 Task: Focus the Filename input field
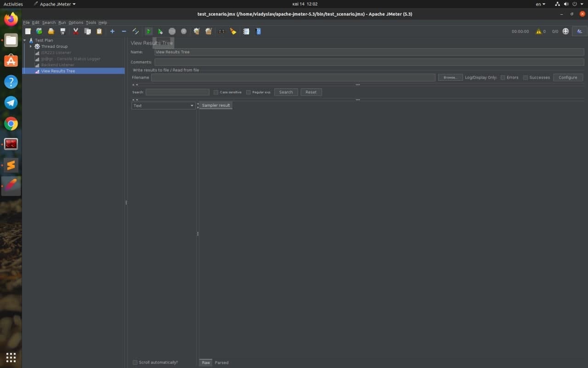coord(293,77)
